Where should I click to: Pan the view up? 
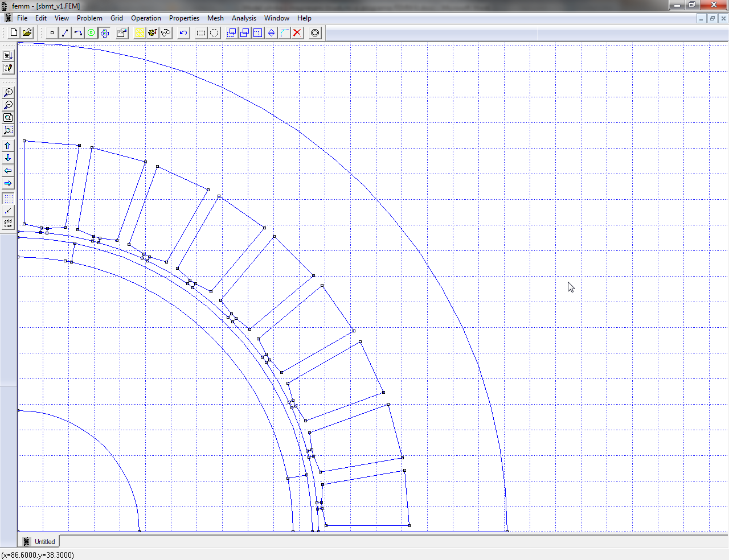tap(8, 146)
